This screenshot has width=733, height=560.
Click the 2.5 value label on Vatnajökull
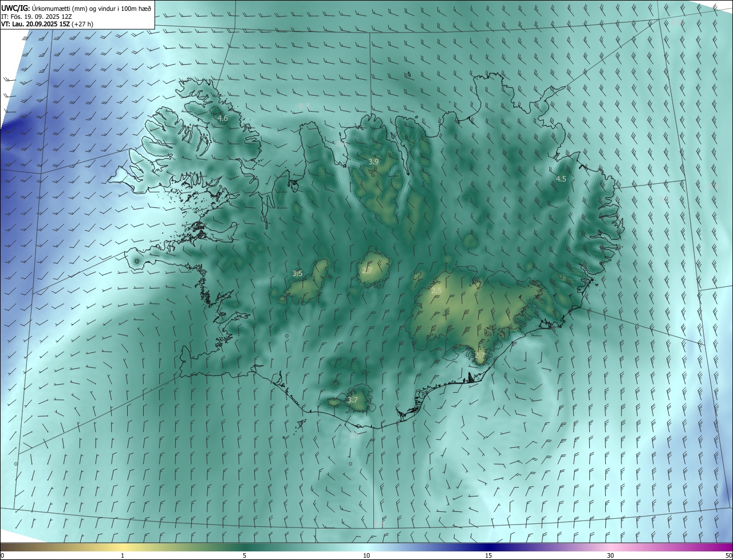pyautogui.click(x=436, y=291)
